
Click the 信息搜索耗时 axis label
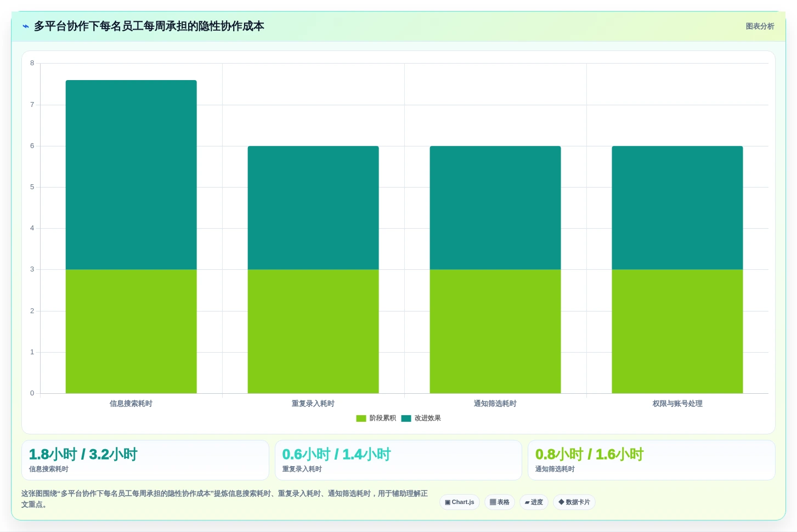point(131,404)
